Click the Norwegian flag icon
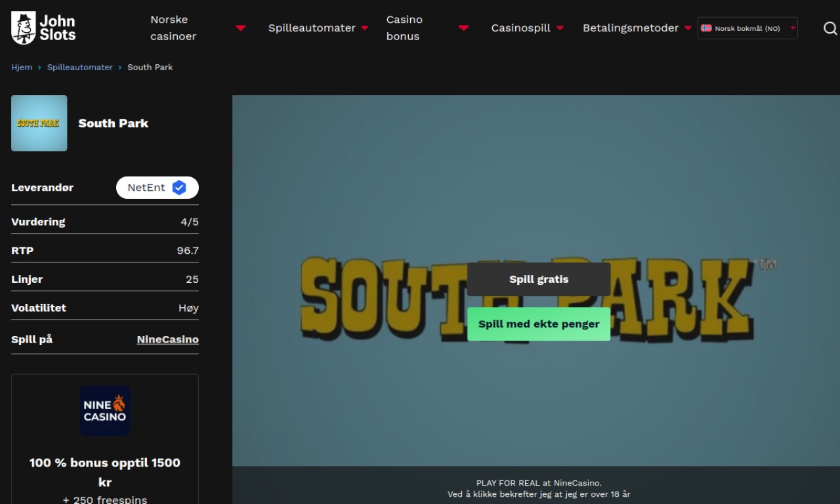 click(x=706, y=28)
